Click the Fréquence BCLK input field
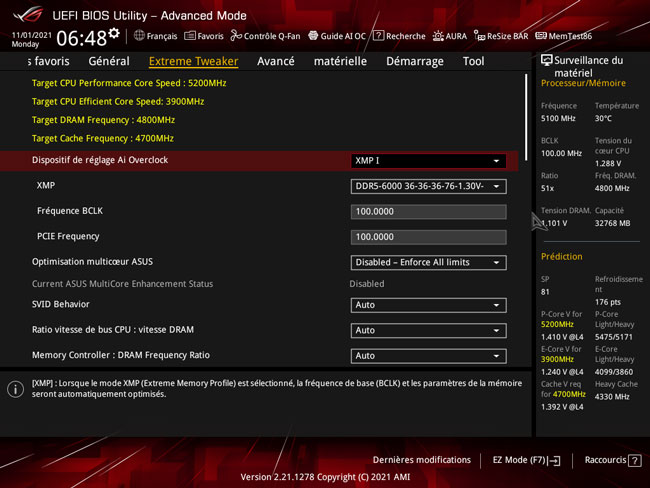This screenshot has width=650, height=488. [428, 212]
